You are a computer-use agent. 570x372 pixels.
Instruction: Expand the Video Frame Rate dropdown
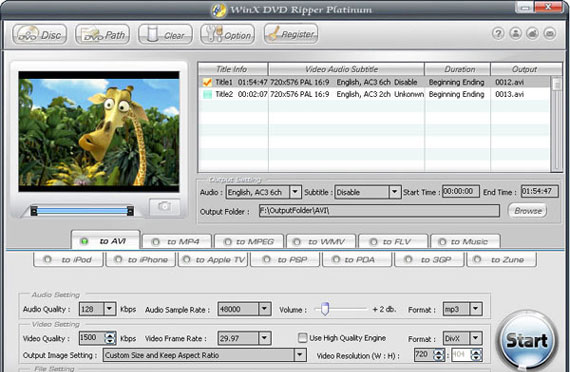265,338
